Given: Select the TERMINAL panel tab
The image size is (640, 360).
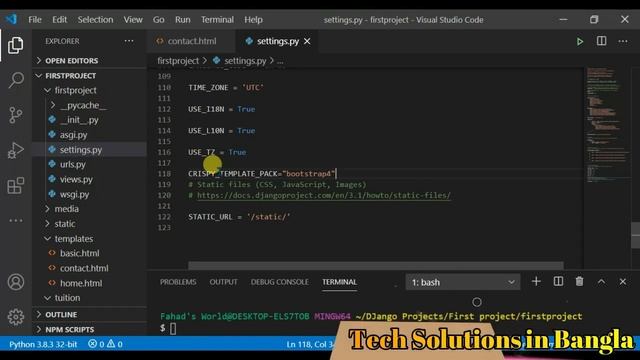Looking at the screenshot, I should pos(340,282).
